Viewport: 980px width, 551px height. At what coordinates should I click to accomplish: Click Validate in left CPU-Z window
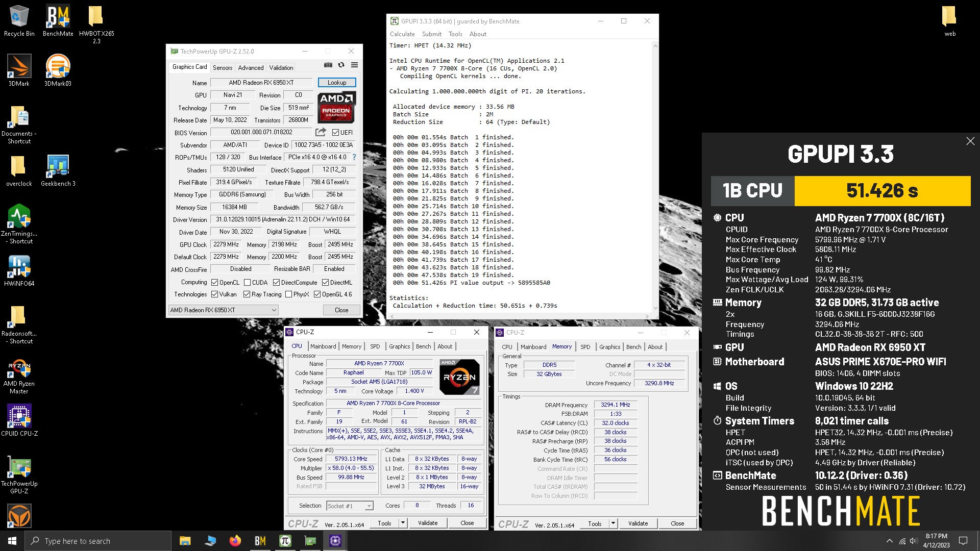tap(428, 523)
